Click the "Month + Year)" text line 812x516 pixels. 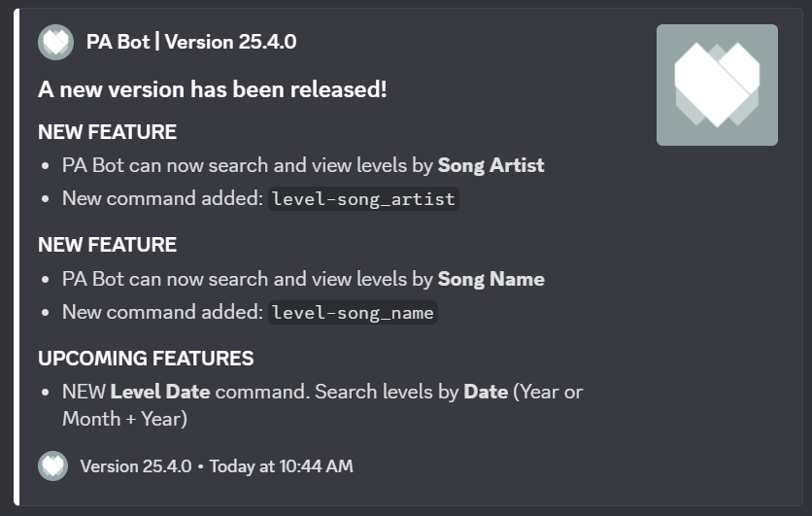[x=124, y=419]
